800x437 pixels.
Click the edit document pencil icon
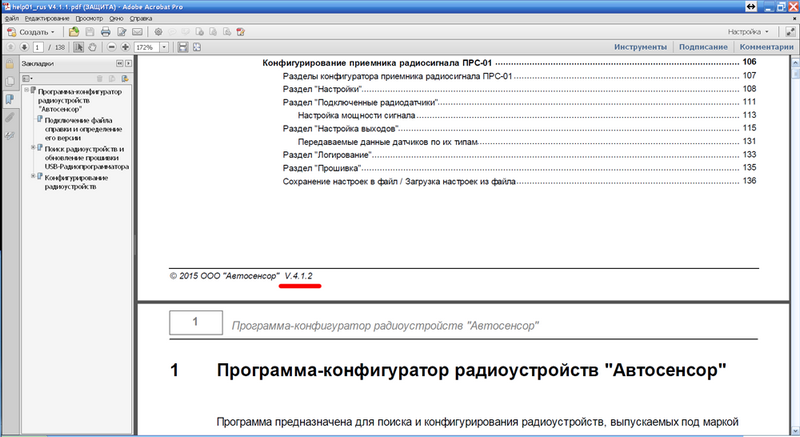click(x=121, y=32)
